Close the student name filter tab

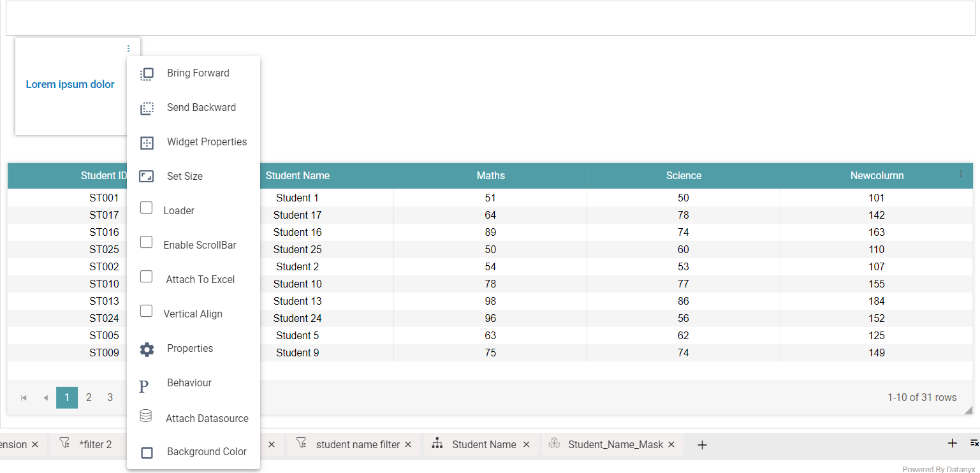pos(408,445)
